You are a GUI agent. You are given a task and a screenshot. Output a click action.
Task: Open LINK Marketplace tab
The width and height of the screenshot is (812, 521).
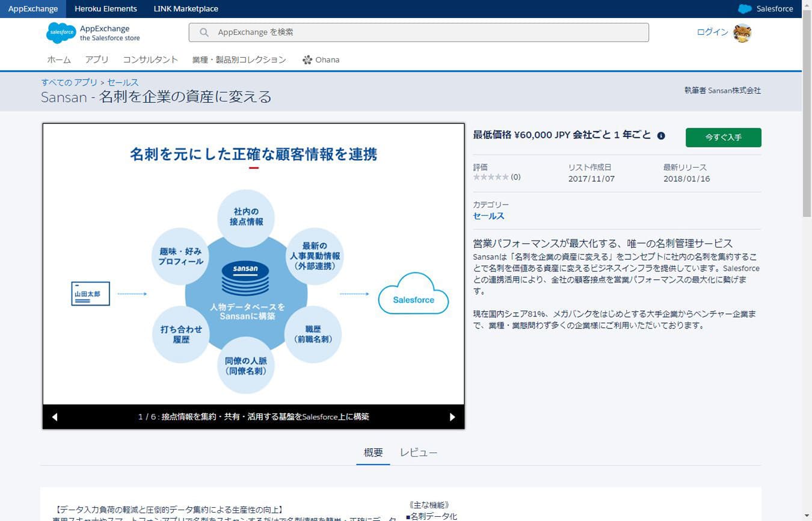coord(186,9)
